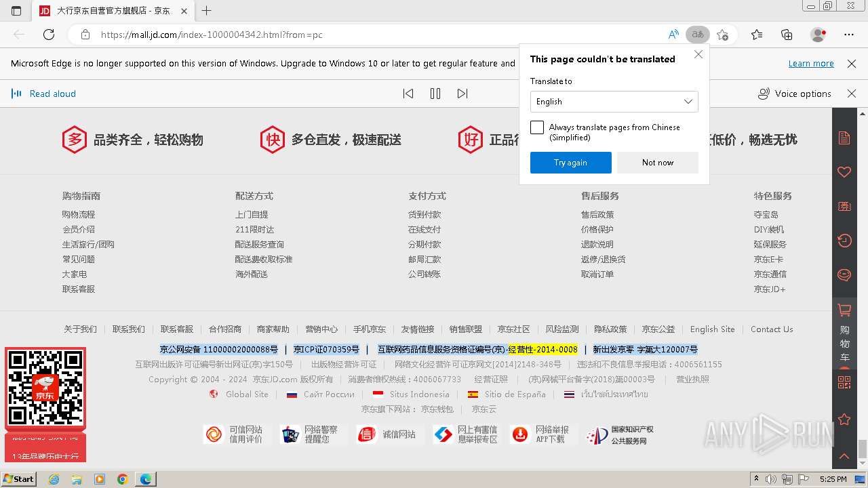Image resolution: width=868 pixels, height=488 pixels.
Task: Add page to favorites star icon
Action: point(723,35)
